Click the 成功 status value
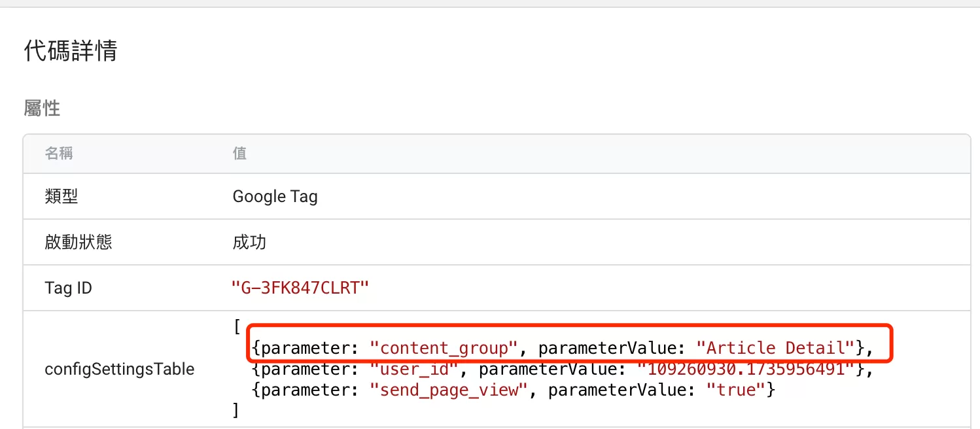This screenshot has height=429, width=980. tap(249, 242)
